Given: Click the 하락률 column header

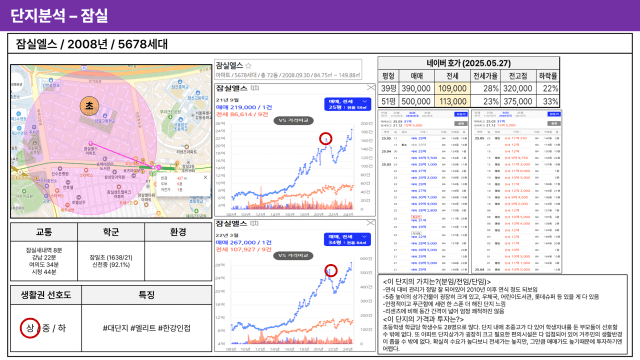Looking at the screenshot, I should [547, 76].
